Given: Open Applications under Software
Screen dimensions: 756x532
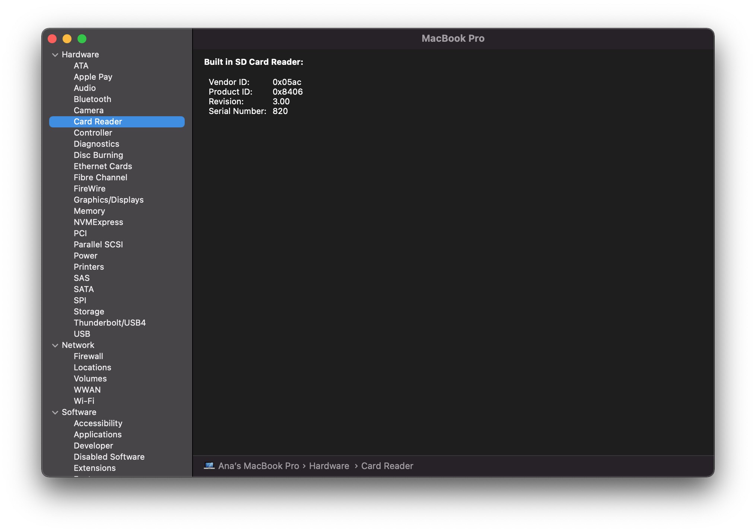Looking at the screenshot, I should coord(98,434).
